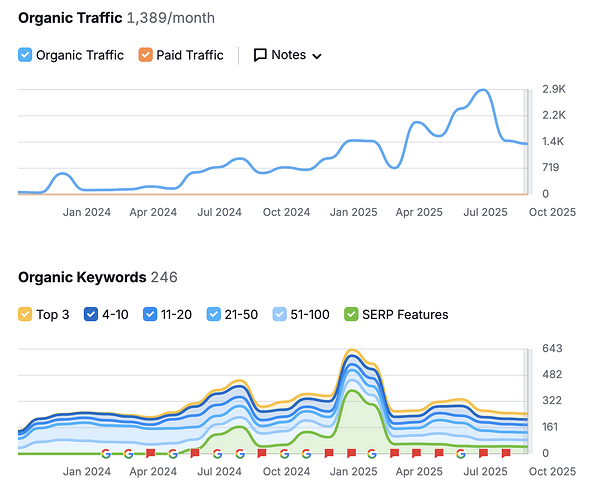Click the rightmost red note flag
The width and height of the screenshot is (604, 500).
[x=506, y=453]
